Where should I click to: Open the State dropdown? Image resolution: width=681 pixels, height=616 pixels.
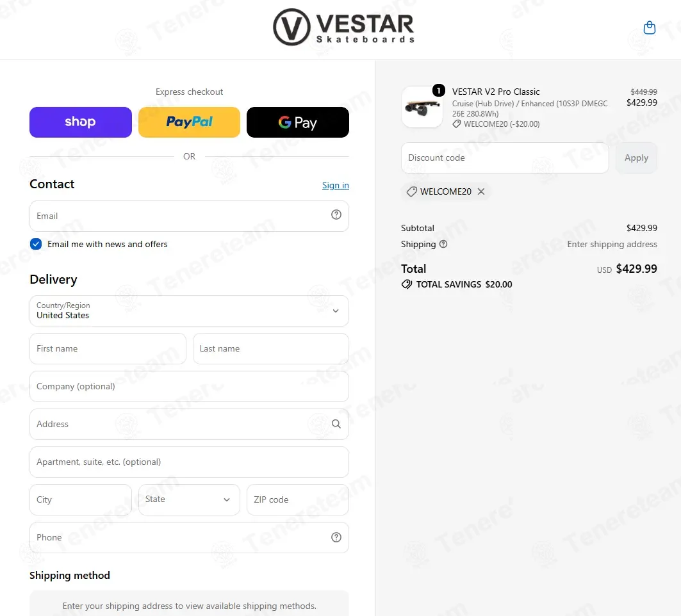189,499
